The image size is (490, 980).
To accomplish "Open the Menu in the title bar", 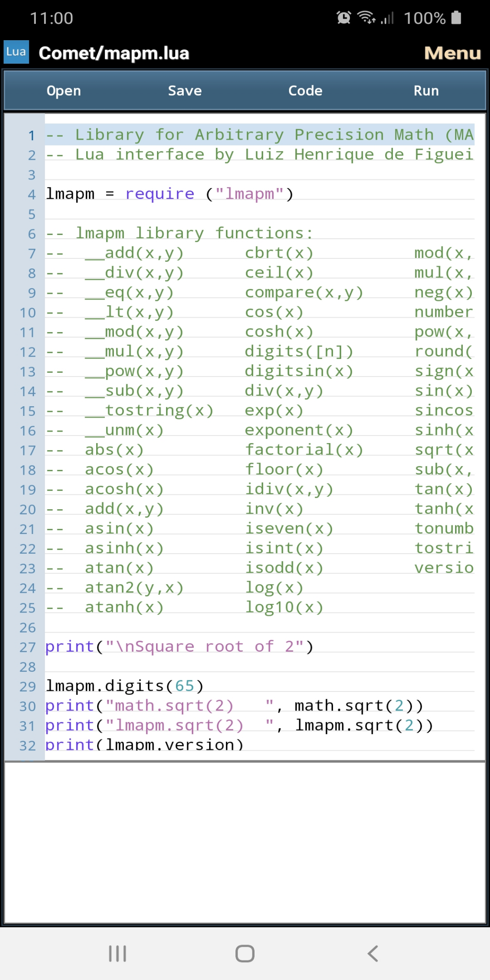I will 452,53.
